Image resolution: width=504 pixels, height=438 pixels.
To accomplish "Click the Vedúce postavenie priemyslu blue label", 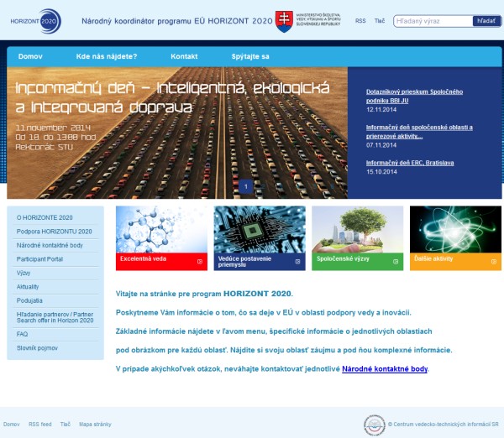I will 260,262.
